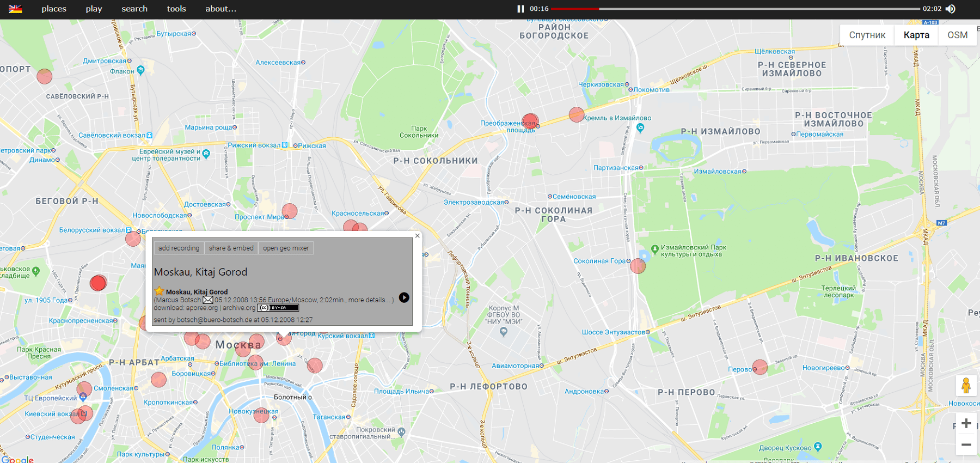The width and height of the screenshot is (980, 463).
Task: Click the Терлецкий лесопарк label
Action: click(838, 291)
